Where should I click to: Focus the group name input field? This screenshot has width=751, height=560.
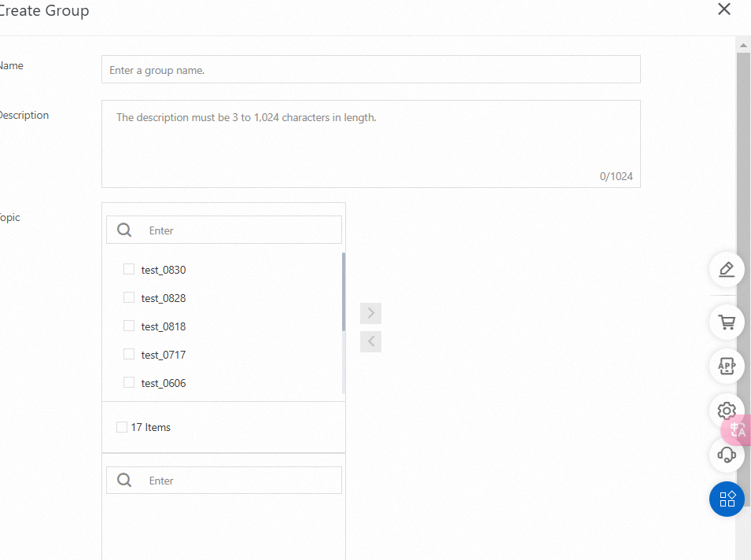tap(370, 69)
